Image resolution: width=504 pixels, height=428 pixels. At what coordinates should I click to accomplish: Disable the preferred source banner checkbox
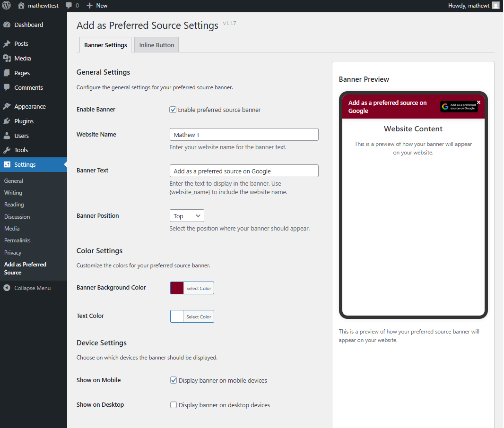pyautogui.click(x=173, y=110)
